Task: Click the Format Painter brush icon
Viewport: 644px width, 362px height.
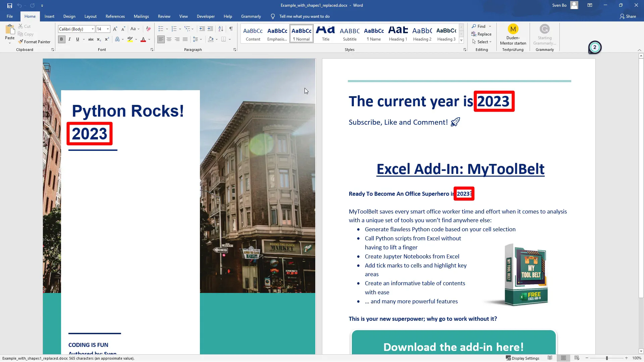Action: (21, 42)
